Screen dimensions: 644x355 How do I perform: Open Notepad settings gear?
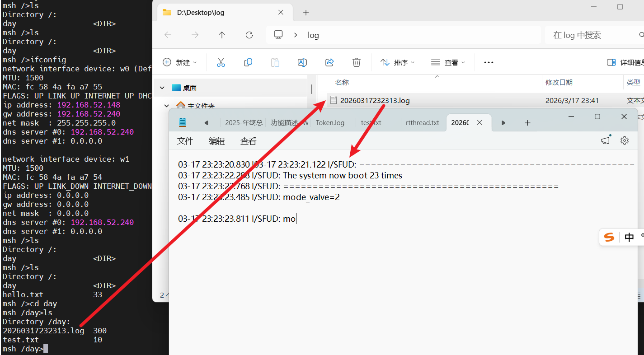625,140
